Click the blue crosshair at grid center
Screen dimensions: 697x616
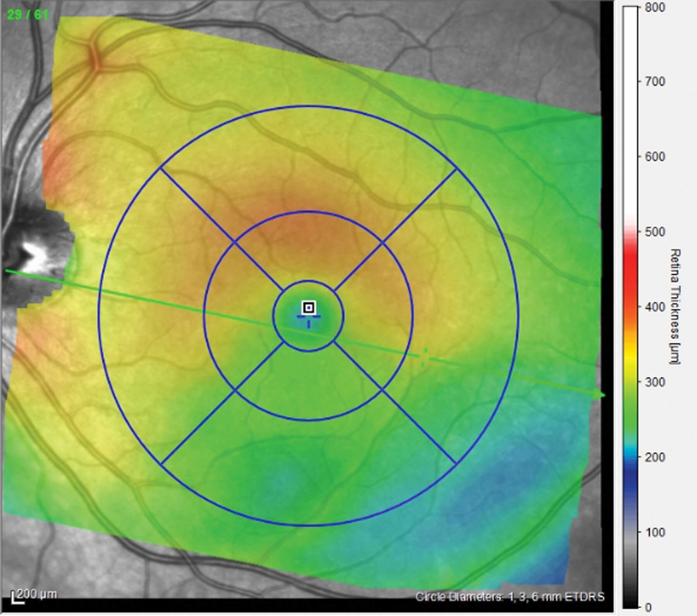click(309, 317)
